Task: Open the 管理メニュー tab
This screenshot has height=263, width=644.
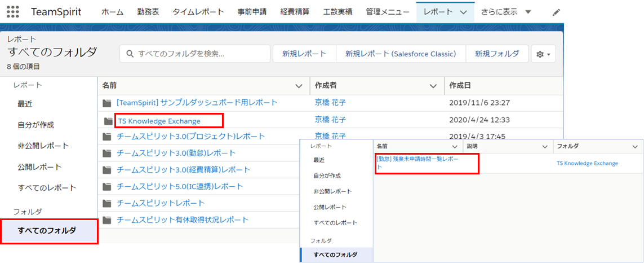Action: 388,12
